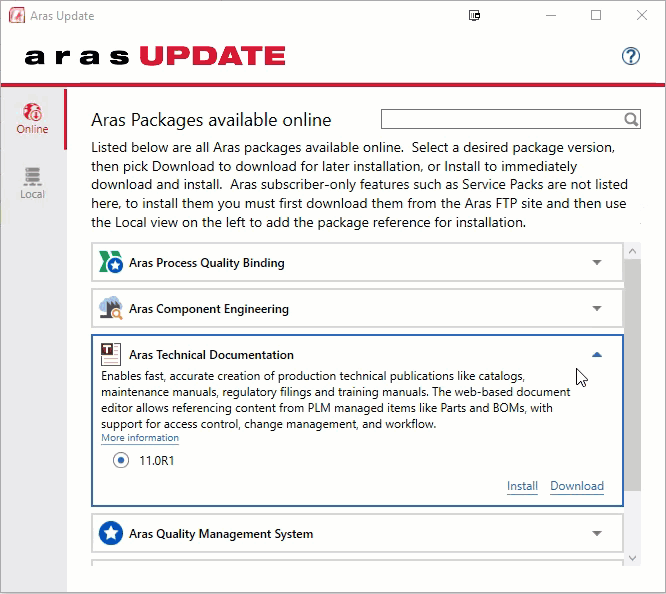The width and height of the screenshot is (666, 594).
Task: Expand the Aras Component Engineering package
Action: (597, 309)
